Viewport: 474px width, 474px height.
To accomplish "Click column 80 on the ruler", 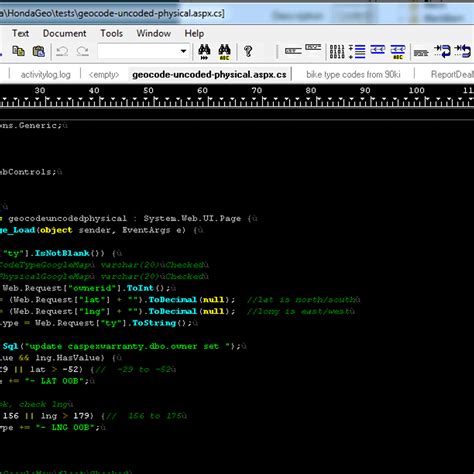I will point(311,90).
